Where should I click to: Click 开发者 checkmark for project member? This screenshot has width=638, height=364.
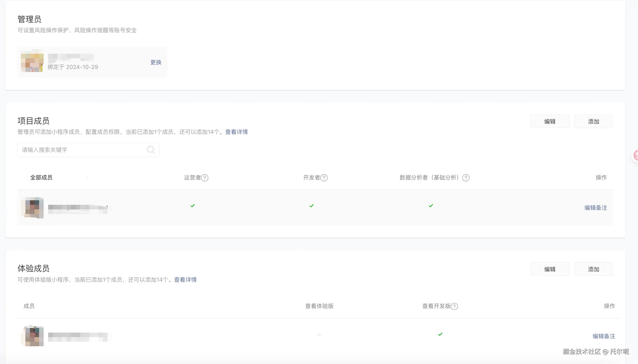312,206
